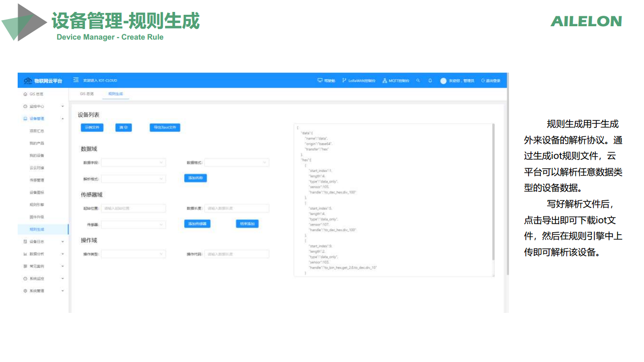Click the logout icon beside 退出登录
This screenshot has width=644, height=362.
(483, 81)
